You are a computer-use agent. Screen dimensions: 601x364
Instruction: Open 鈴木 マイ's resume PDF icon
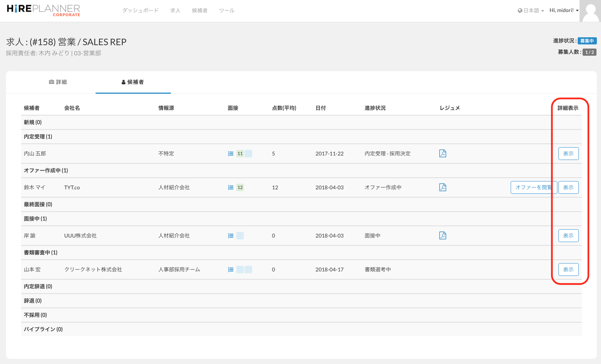coord(443,187)
